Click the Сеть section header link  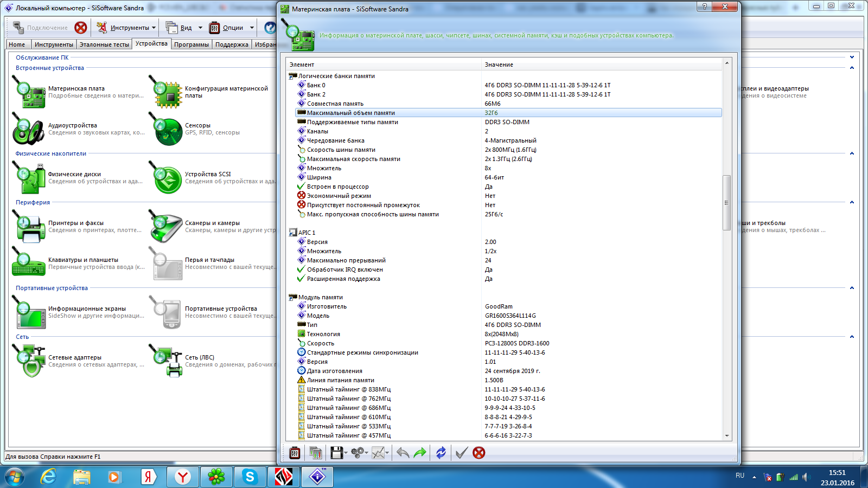pos(22,337)
